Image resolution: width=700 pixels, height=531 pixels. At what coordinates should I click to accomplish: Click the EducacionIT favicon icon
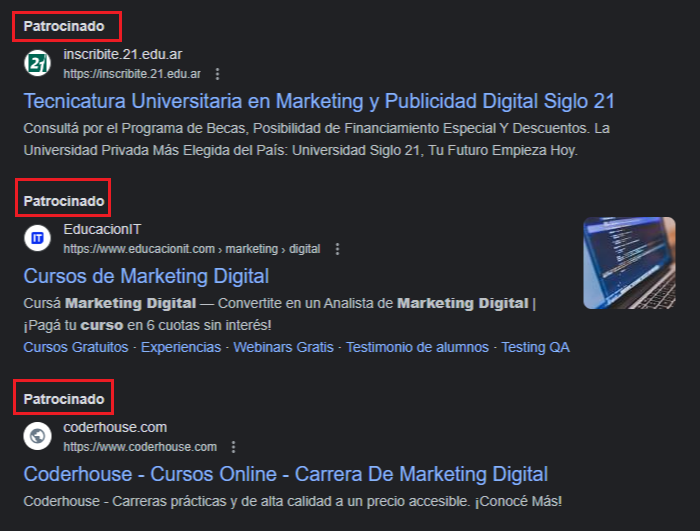38,238
